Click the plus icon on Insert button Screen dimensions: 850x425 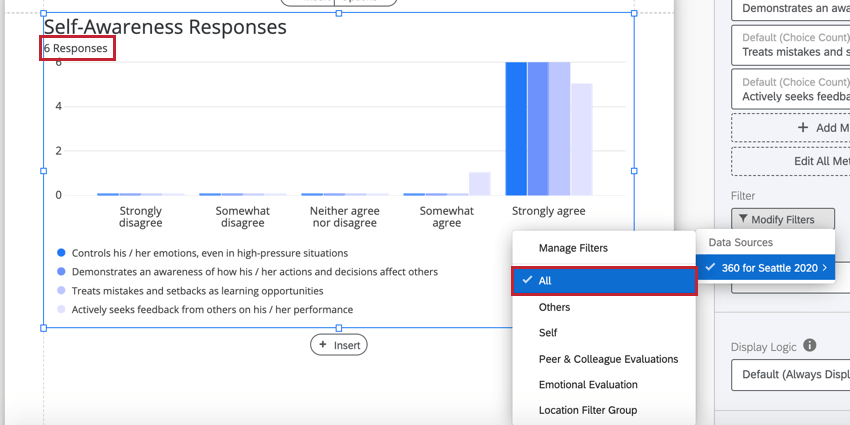tap(323, 345)
